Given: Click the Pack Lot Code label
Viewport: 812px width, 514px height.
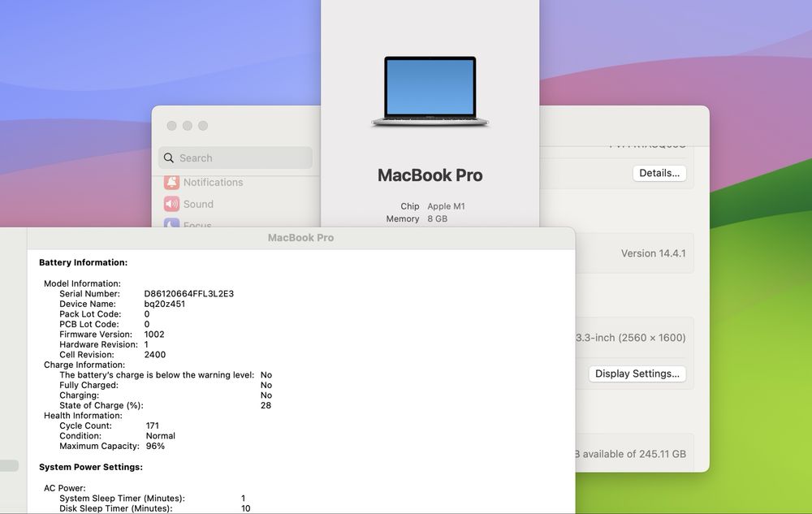Looking at the screenshot, I should click(90, 314).
